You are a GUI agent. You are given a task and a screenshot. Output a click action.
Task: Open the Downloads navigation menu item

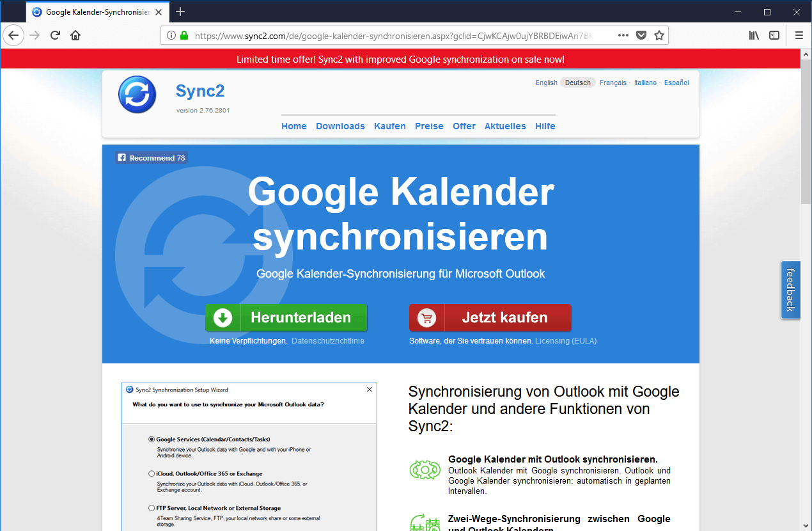(x=340, y=126)
